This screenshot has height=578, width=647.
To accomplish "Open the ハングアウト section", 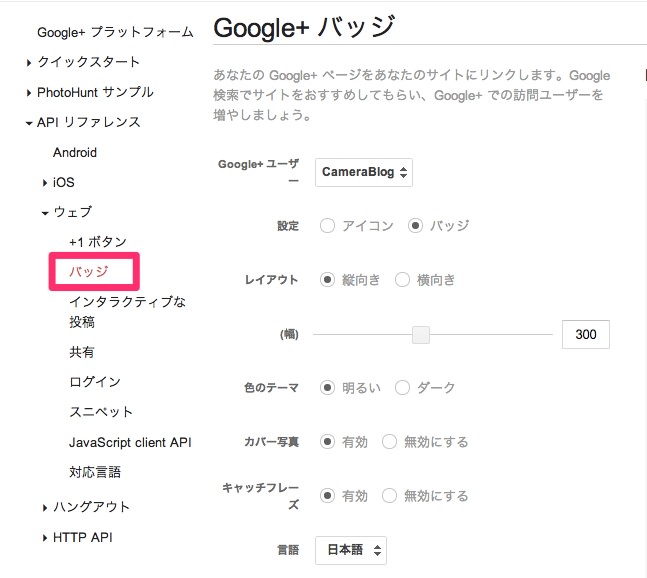I will coord(91,507).
